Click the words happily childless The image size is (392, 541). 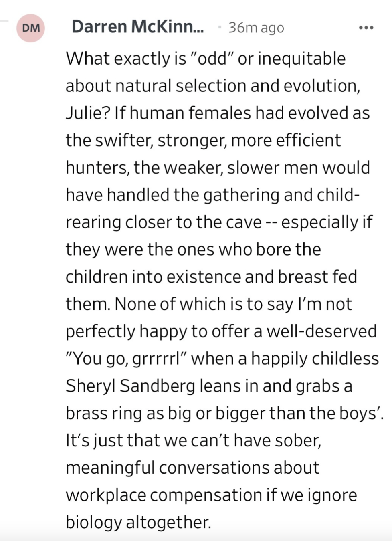(x=315, y=359)
